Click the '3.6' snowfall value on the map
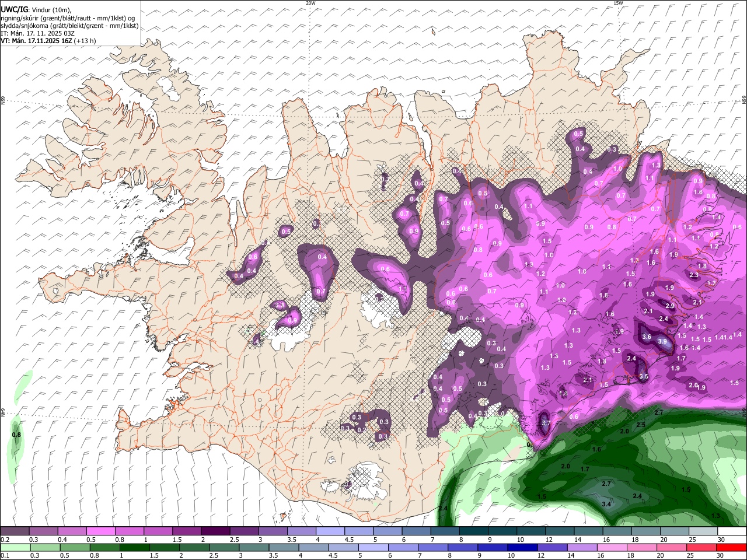The height and width of the screenshot is (560, 747). [646, 337]
